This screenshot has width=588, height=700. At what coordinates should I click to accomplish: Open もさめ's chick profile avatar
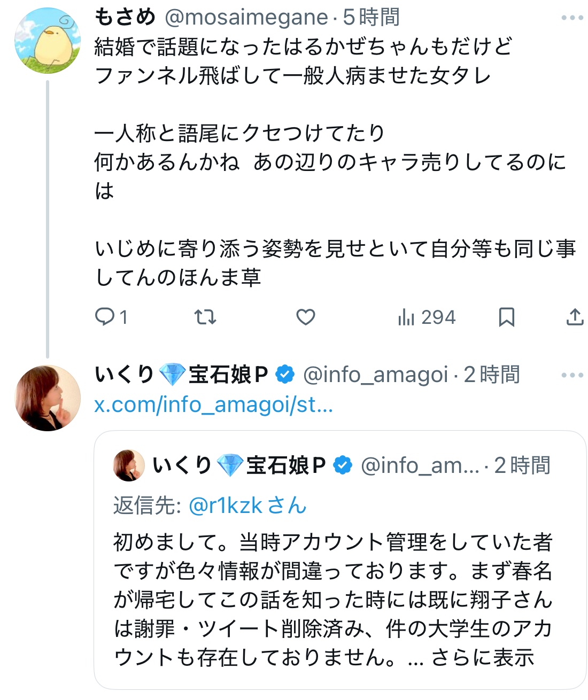click(47, 41)
